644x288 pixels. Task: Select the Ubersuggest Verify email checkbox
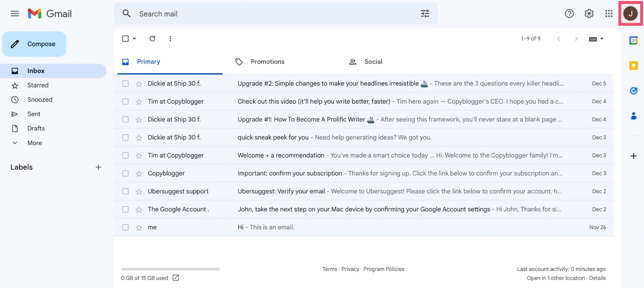[125, 192]
